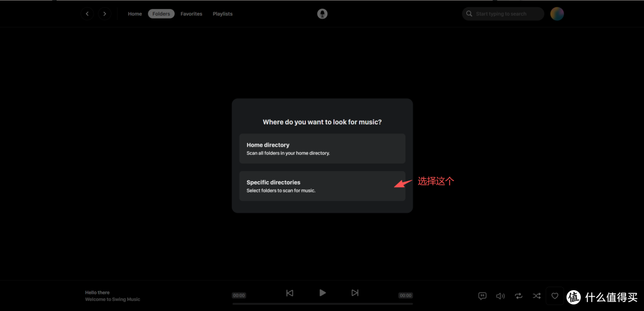Open the Favorites tab
The width and height of the screenshot is (644, 311).
(x=191, y=14)
